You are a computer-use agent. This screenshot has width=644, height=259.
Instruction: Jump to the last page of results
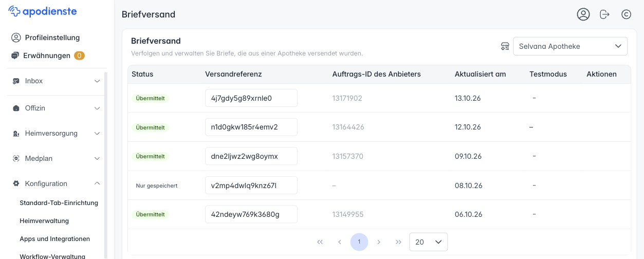[x=398, y=242]
